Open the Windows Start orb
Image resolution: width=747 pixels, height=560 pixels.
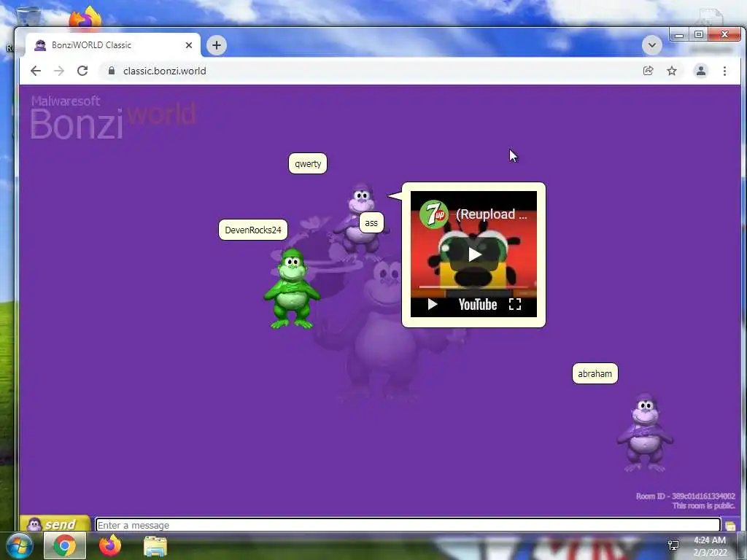(19, 545)
